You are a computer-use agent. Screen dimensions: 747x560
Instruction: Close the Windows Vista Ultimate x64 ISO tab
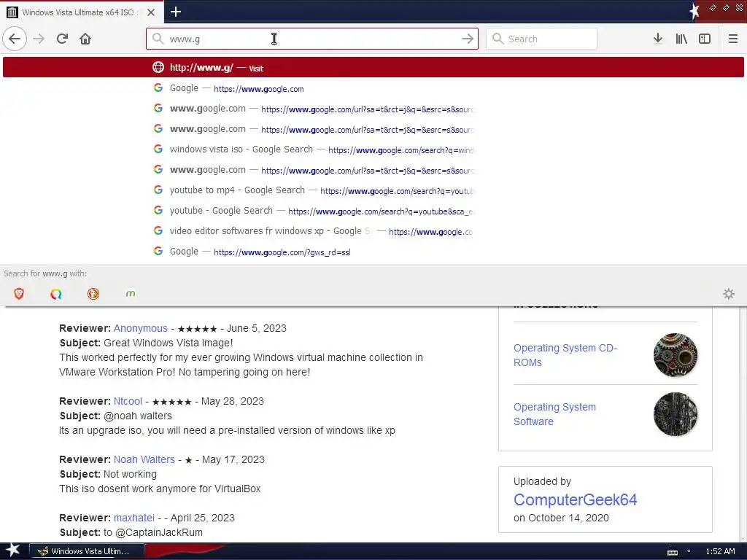tap(151, 12)
